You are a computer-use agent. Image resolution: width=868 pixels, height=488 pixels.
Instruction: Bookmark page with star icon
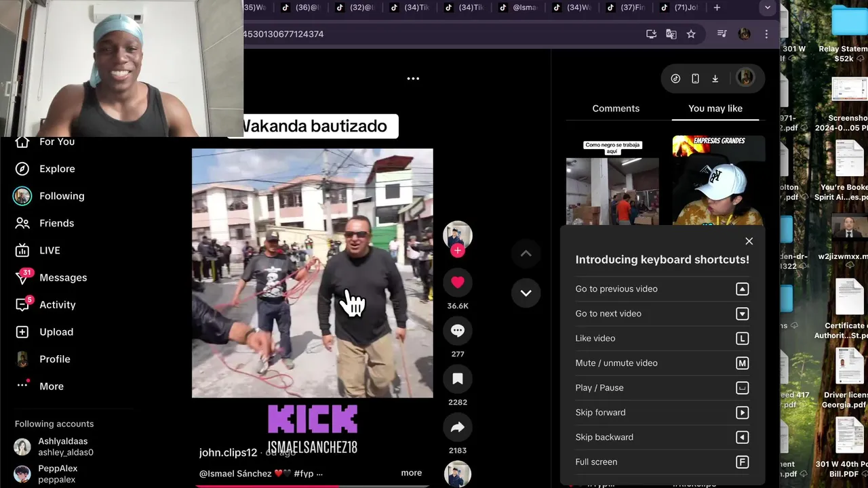[691, 34]
